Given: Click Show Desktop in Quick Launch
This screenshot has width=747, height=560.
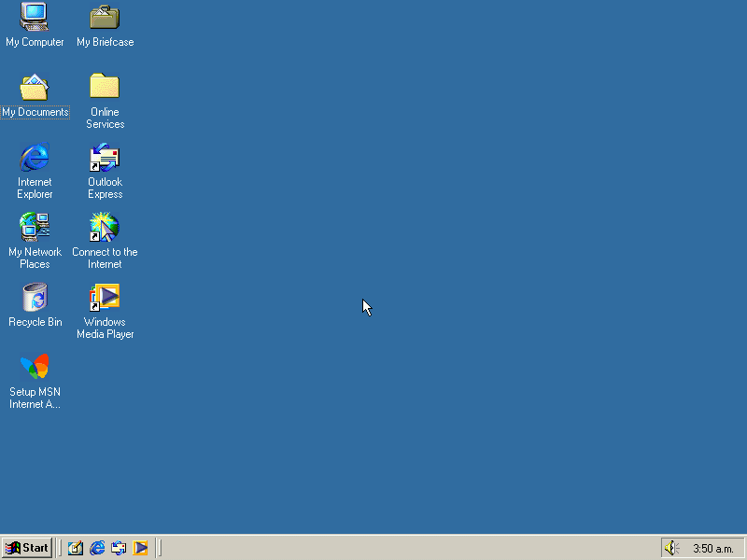Looking at the screenshot, I should pyautogui.click(x=76, y=548).
